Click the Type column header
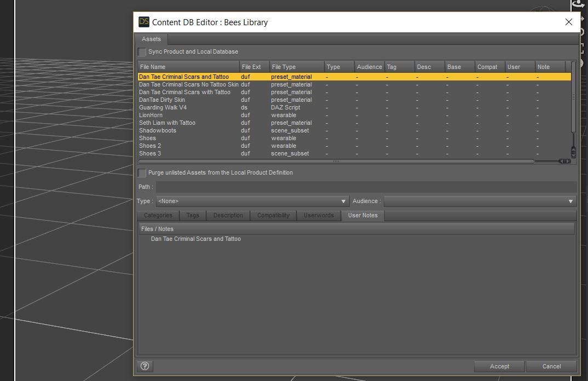The width and height of the screenshot is (588, 381). (339, 67)
